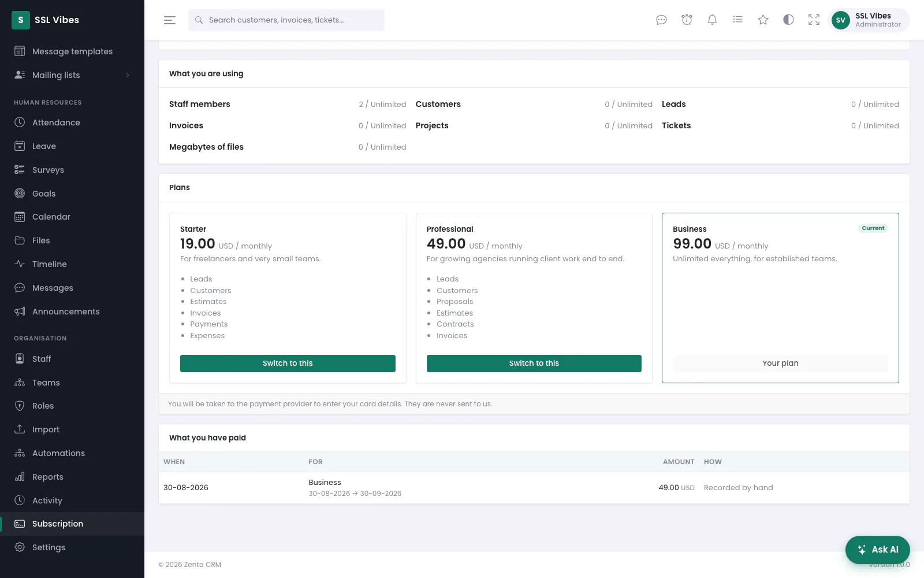Click the Reports chart icon
924x578 pixels.
click(20, 477)
